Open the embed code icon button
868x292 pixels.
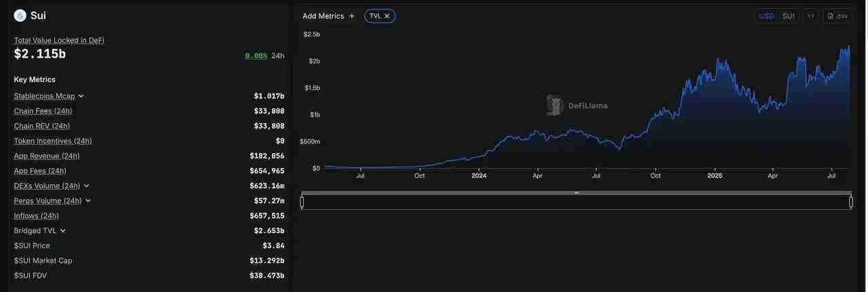click(810, 16)
